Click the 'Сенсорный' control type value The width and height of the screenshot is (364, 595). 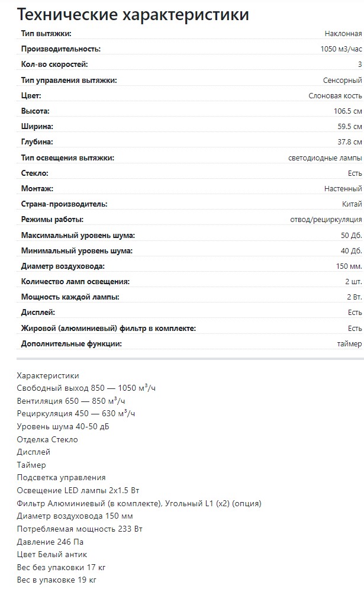pyautogui.click(x=342, y=80)
